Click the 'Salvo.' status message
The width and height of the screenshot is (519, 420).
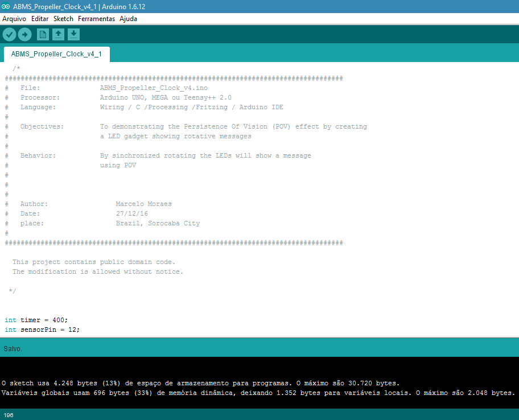[x=13, y=349]
